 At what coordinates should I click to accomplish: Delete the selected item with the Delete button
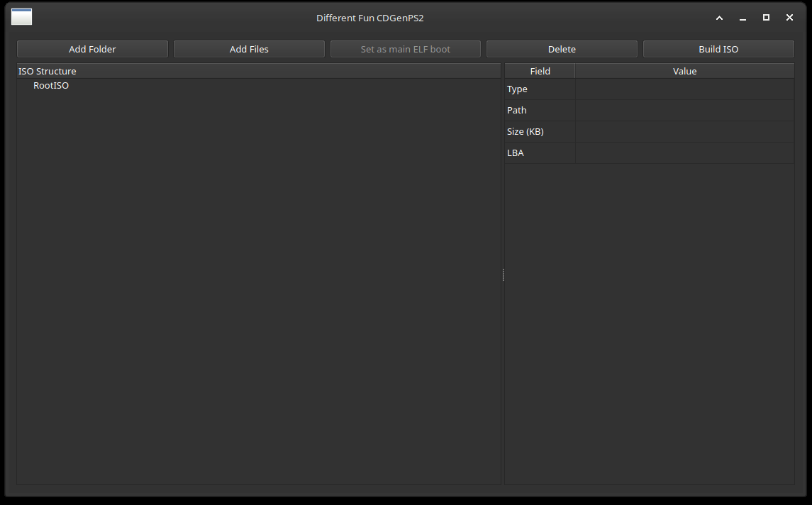[x=562, y=49]
